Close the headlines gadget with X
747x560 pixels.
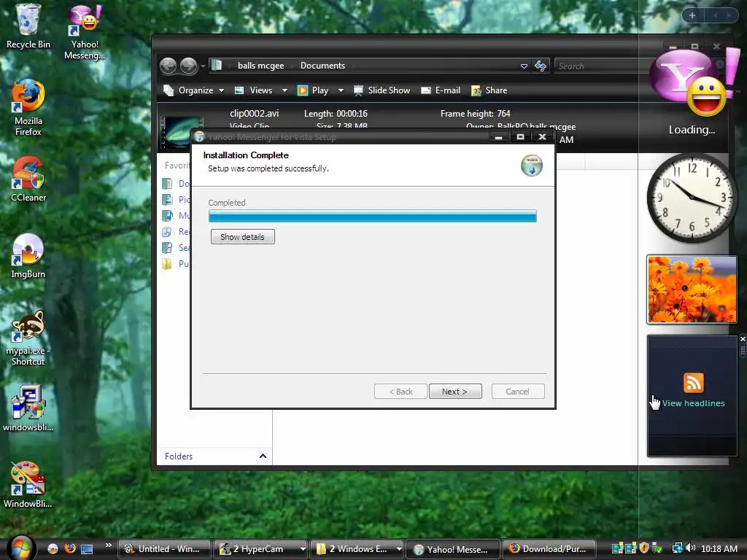click(x=742, y=339)
